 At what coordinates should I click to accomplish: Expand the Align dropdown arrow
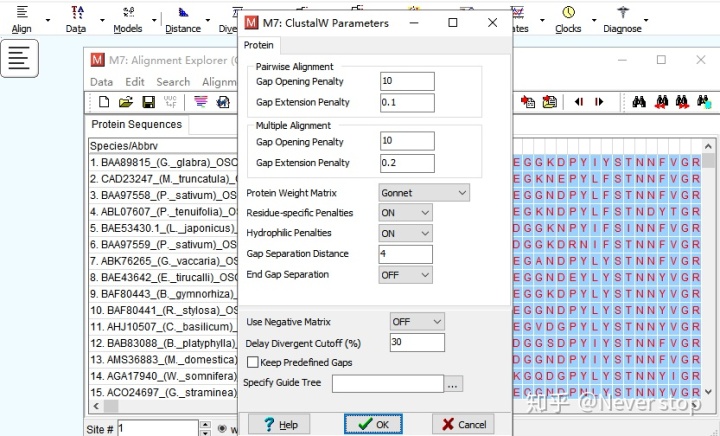pyautogui.click(x=48, y=20)
